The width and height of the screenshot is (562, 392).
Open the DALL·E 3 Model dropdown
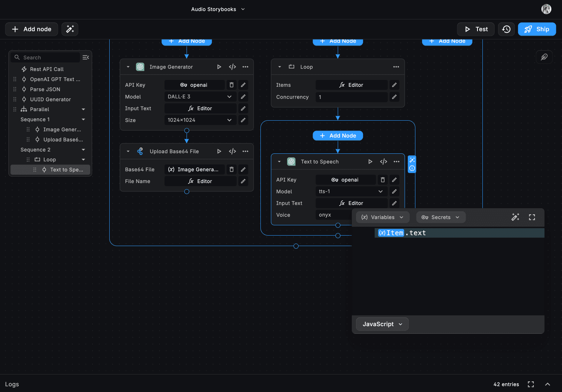[x=200, y=97]
